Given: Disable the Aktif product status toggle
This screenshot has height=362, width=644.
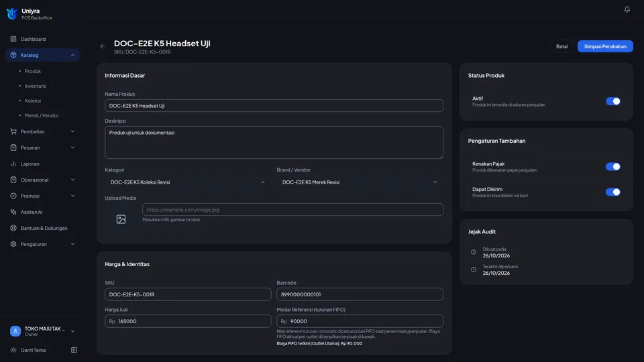Looking at the screenshot, I should pyautogui.click(x=612, y=101).
